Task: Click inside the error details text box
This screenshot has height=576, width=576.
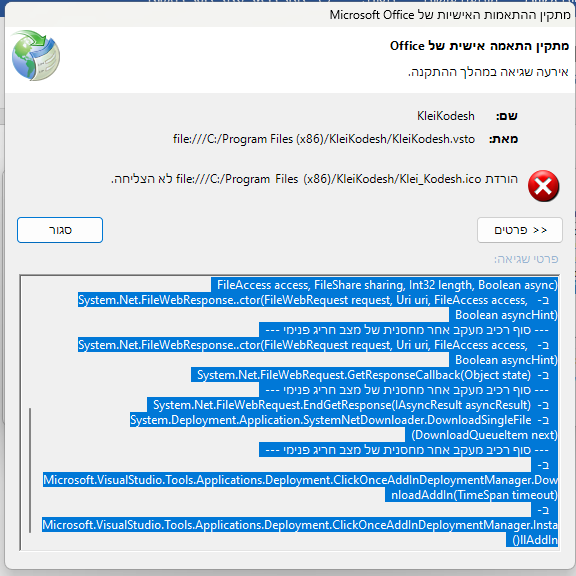Action: coord(290,413)
